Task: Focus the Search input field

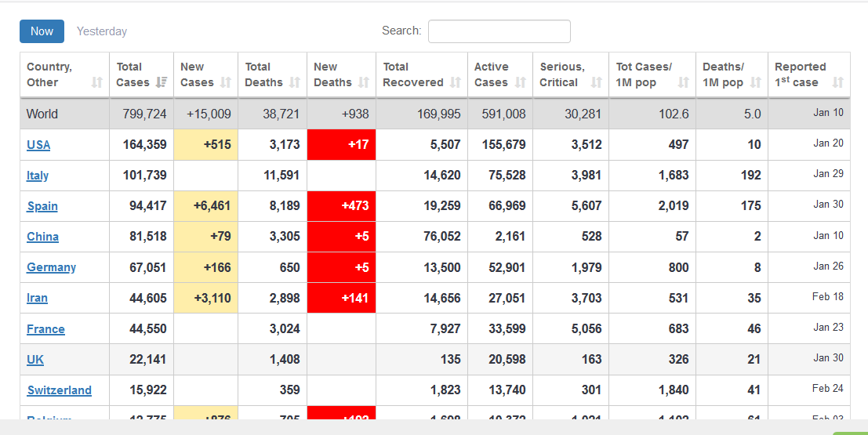Action: tap(499, 31)
